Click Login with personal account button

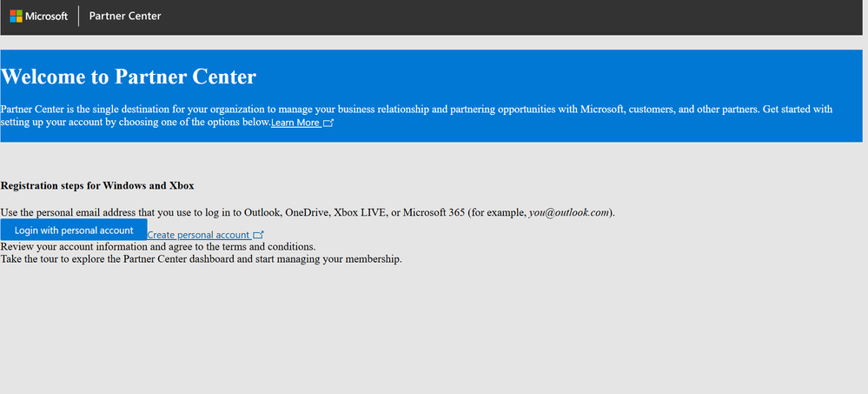(74, 230)
